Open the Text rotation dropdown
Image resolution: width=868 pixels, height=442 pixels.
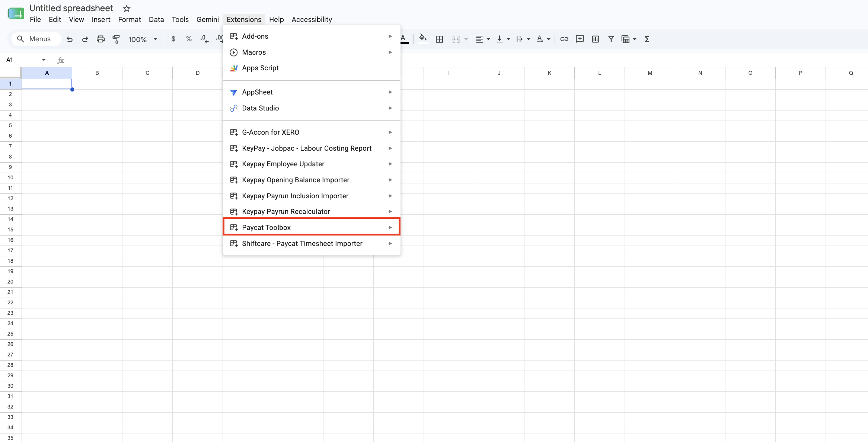click(x=543, y=39)
